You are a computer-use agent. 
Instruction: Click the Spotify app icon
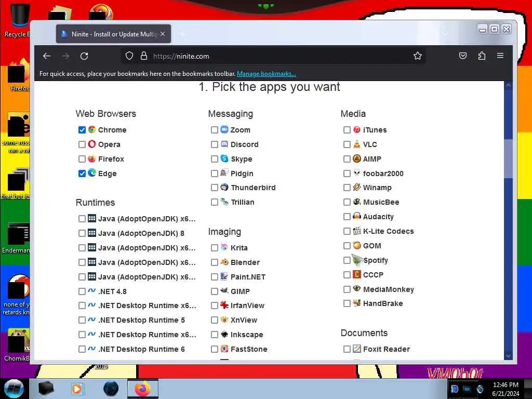pos(357,260)
